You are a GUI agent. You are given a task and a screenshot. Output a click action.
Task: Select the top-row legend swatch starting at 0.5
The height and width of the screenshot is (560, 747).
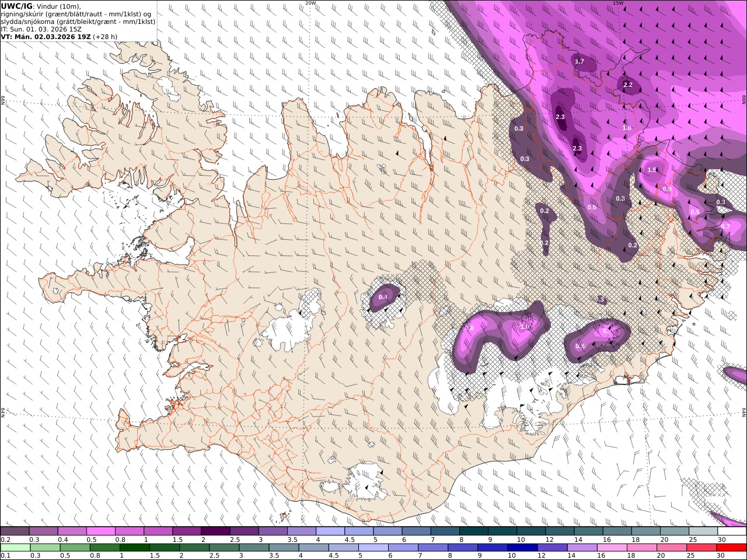[100, 531]
